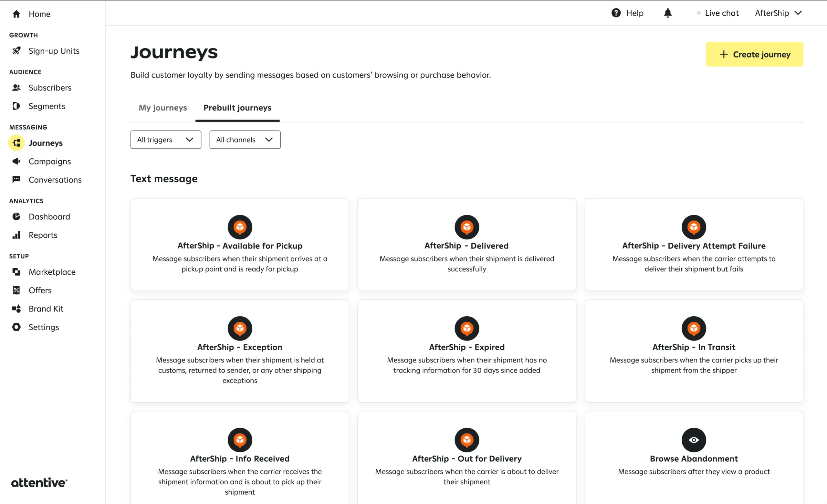Click the Subscribers people icon
This screenshot has height=504, width=827.
point(16,88)
